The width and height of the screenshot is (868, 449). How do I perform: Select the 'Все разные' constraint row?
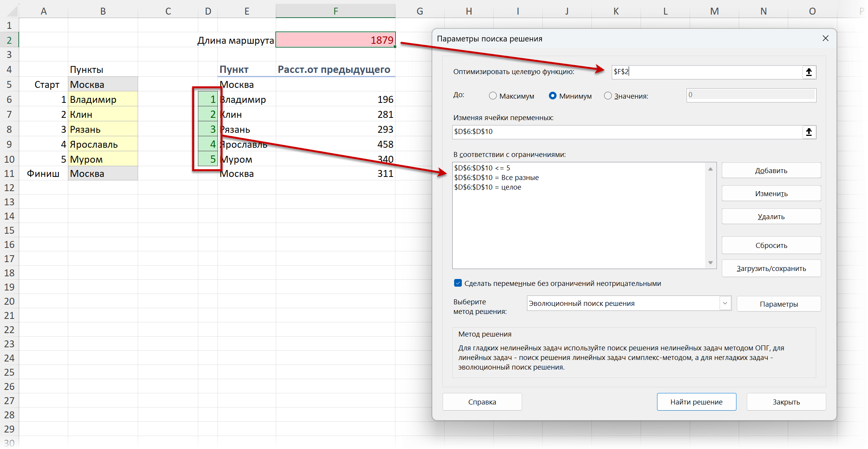pyautogui.click(x=496, y=178)
